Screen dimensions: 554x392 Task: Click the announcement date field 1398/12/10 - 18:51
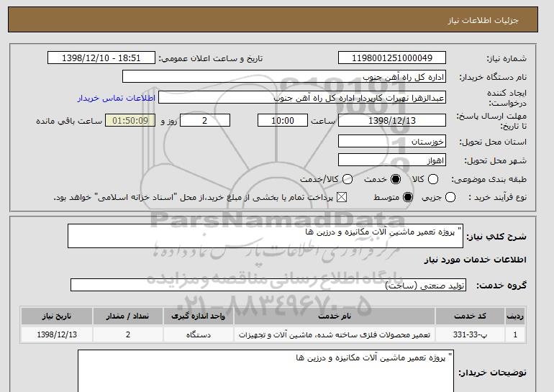[101, 58]
